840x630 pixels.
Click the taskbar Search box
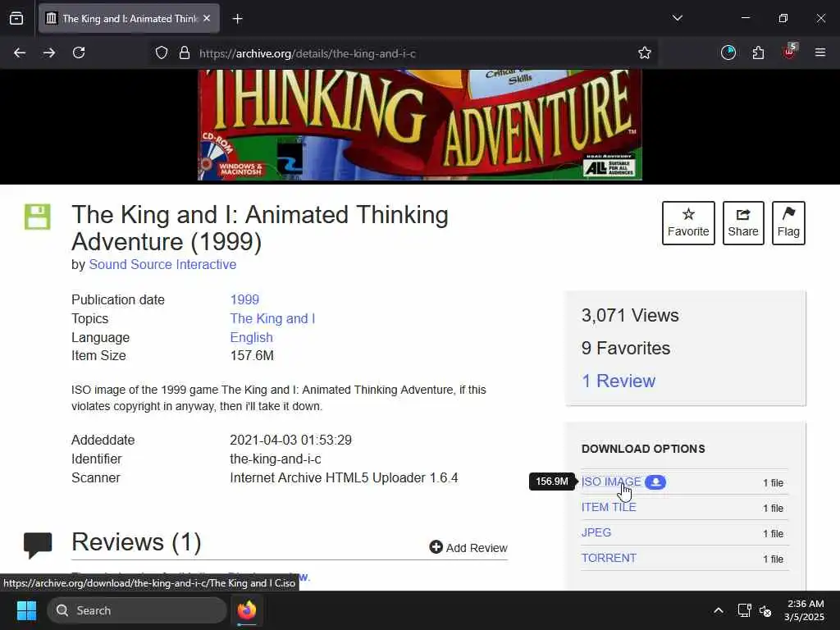tap(137, 610)
